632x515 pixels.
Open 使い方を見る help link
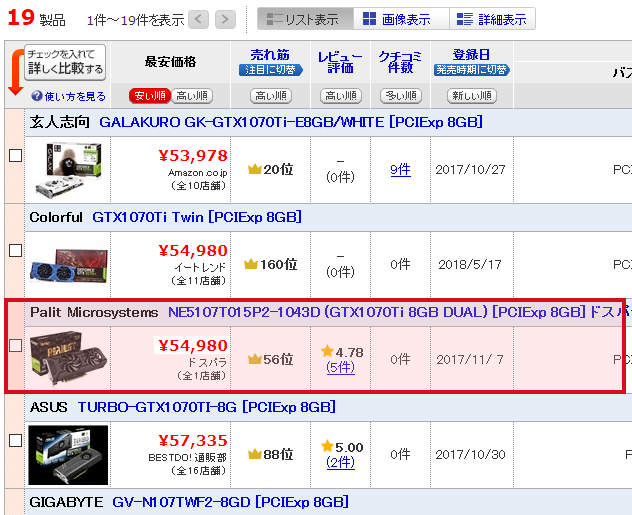tap(75, 96)
